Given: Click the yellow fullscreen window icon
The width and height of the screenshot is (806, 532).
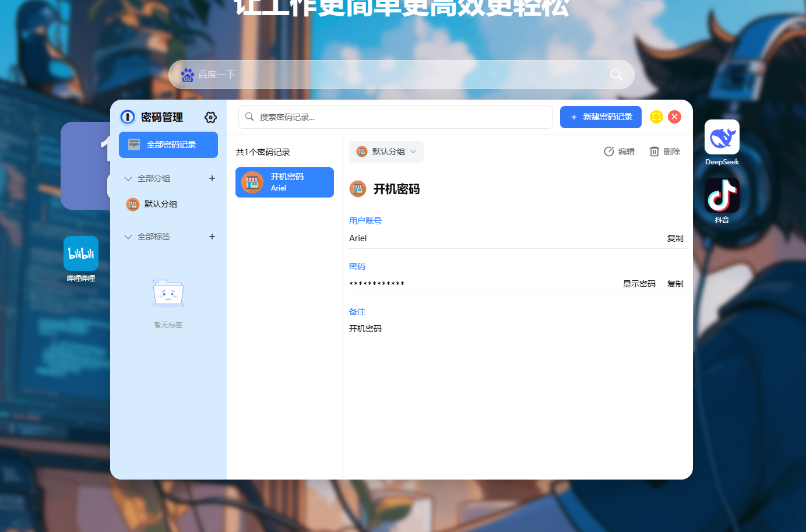Looking at the screenshot, I should click(656, 117).
